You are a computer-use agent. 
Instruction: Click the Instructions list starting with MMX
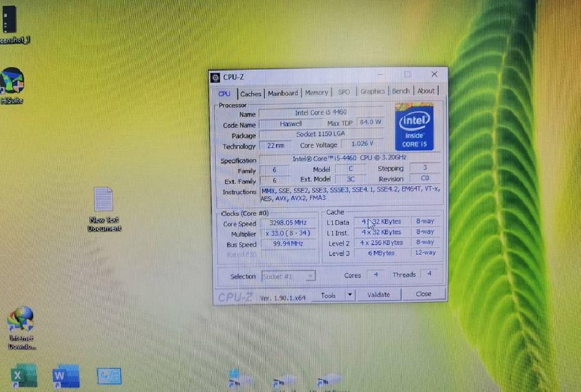351,194
